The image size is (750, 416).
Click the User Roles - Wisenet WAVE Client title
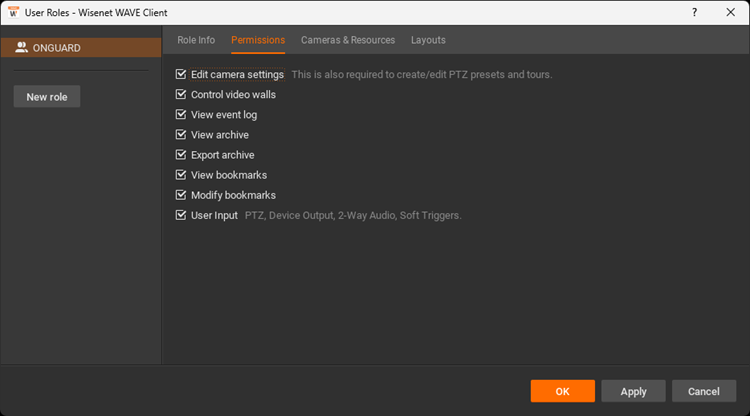96,12
